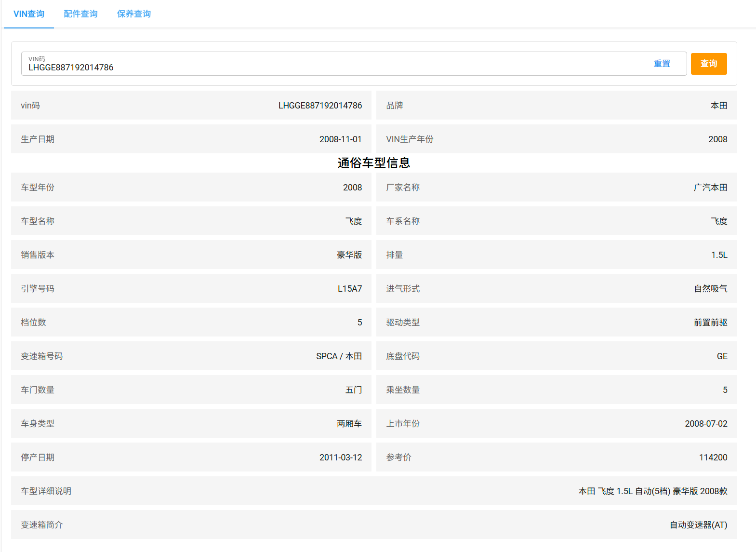
Task: Click the 参考价 label
Action: (399, 458)
